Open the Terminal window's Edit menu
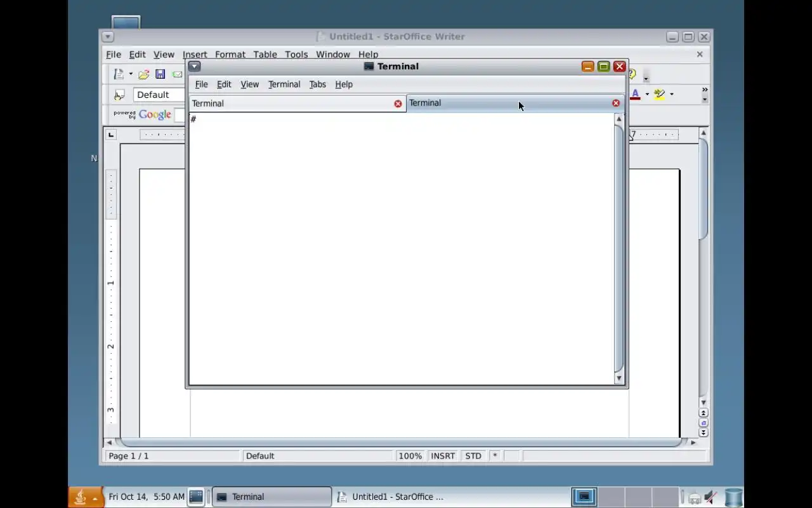The height and width of the screenshot is (508, 812). coord(224,84)
